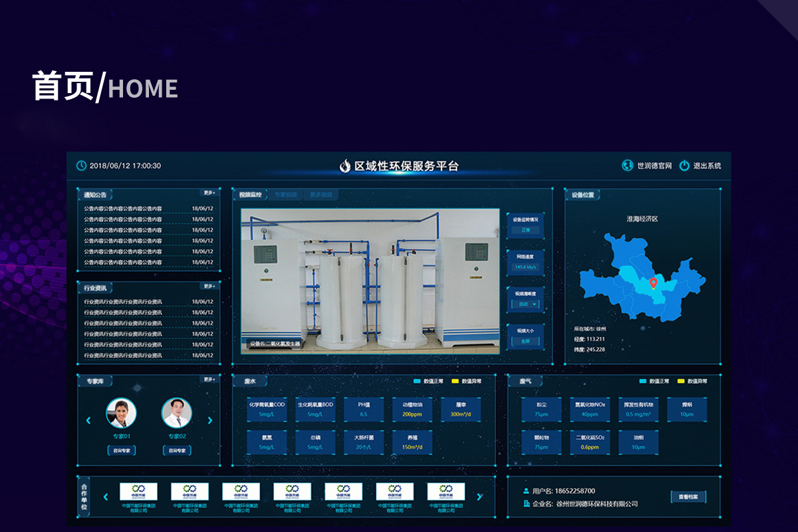Image resolution: width=798 pixels, height=532 pixels.
Task: Switch to the 更多视频 tab
Action: point(321,195)
